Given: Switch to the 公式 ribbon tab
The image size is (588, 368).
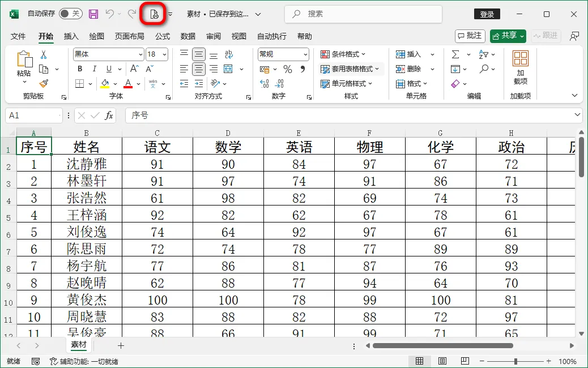Looking at the screenshot, I should (163, 36).
